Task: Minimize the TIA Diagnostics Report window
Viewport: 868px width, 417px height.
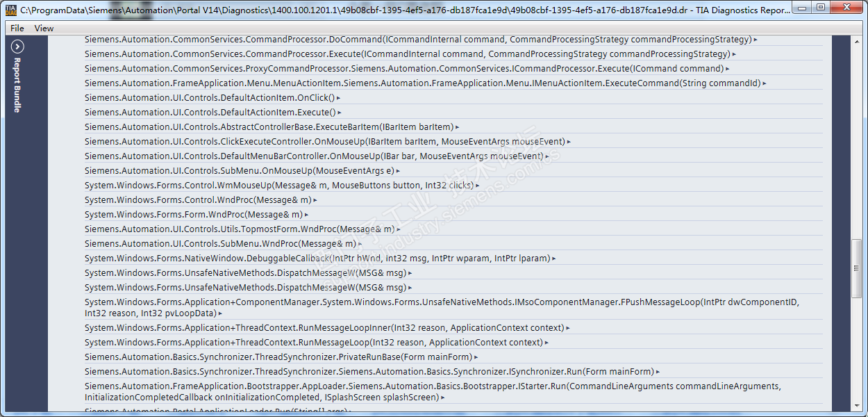Action: tap(803, 7)
